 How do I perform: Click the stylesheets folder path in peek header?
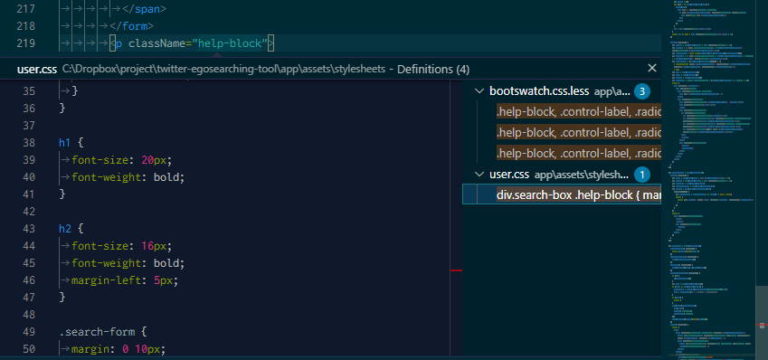[225, 69]
